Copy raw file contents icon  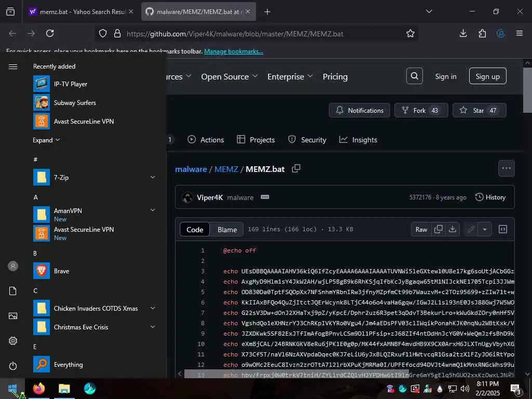click(438, 229)
